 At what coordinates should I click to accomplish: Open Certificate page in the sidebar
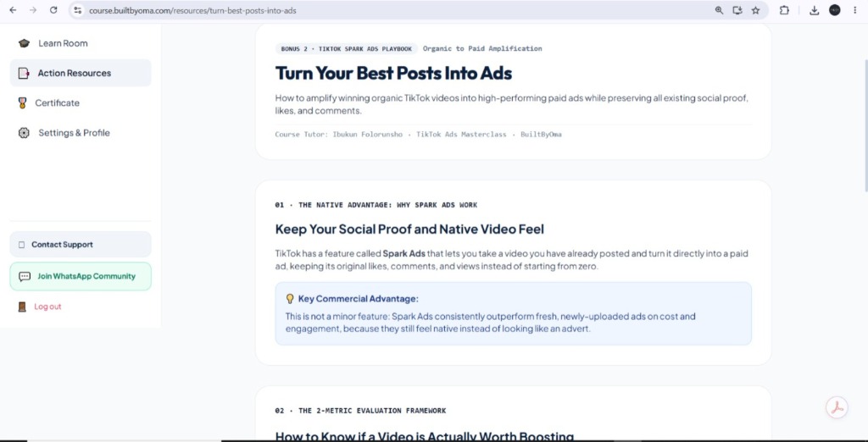click(x=81, y=103)
